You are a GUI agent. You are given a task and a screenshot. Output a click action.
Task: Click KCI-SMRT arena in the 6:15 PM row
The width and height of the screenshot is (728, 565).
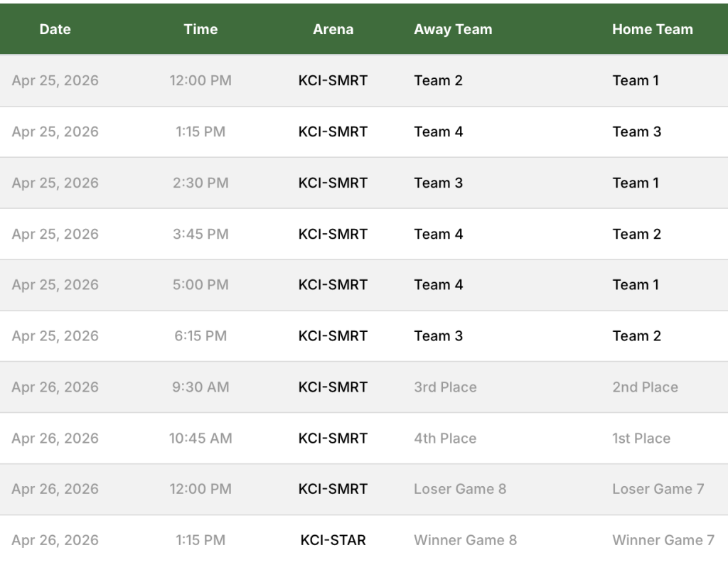tap(333, 336)
